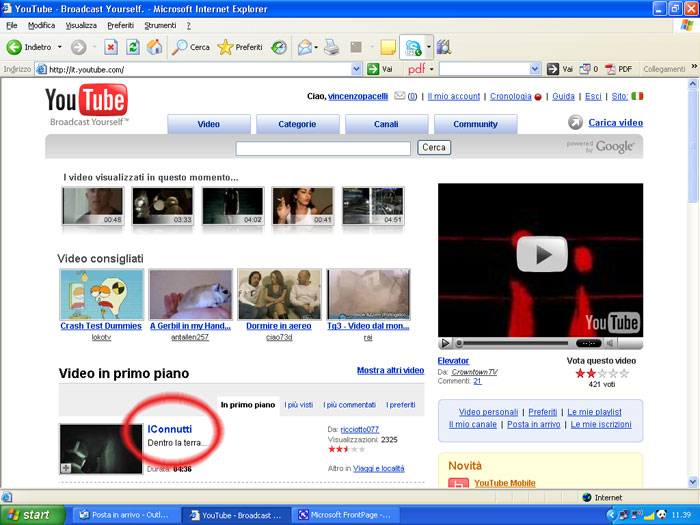Screen dimensions: 700x525
Task: Select the I più visti tab
Action: tap(299, 405)
